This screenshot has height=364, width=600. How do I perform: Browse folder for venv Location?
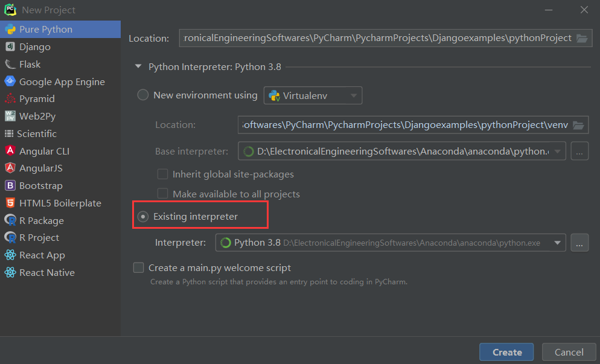[578, 125]
